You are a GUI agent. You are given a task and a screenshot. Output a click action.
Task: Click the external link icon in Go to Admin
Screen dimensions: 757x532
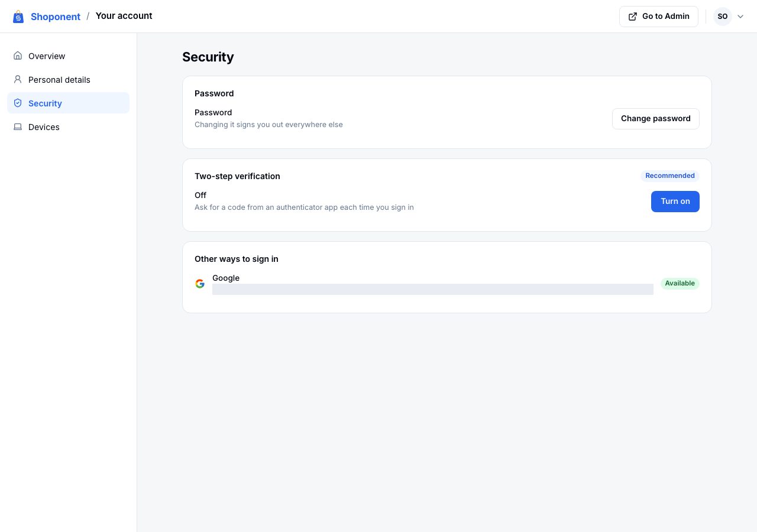tap(633, 17)
